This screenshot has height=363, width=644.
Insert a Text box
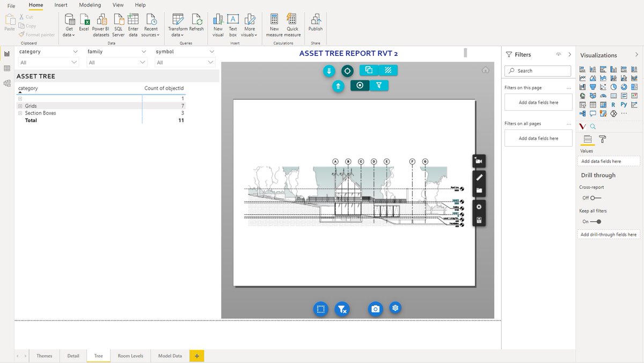(233, 24)
